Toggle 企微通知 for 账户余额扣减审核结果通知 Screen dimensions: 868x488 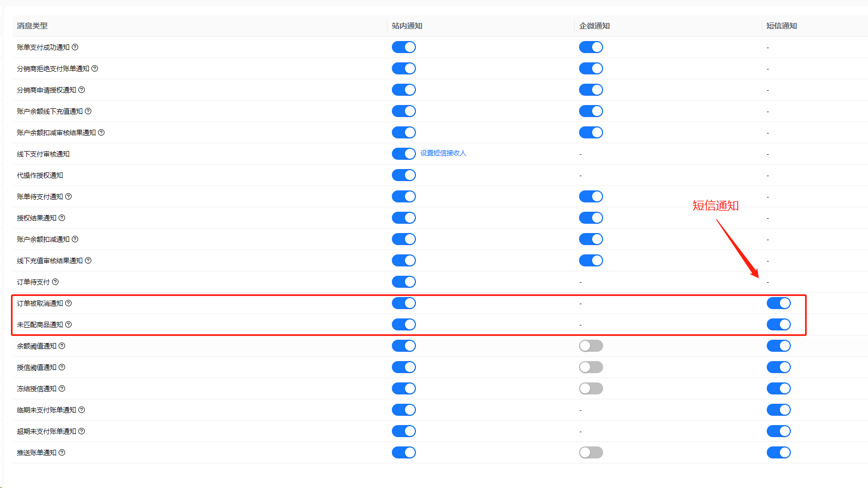click(x=591, y=132)
